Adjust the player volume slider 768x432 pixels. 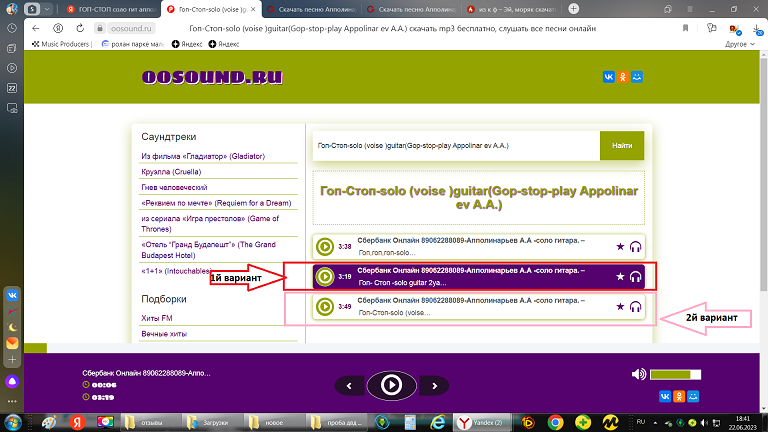(675, 375)
